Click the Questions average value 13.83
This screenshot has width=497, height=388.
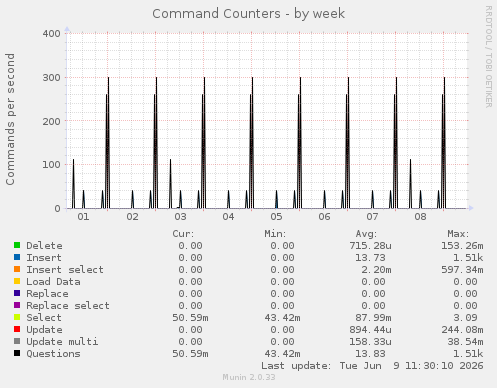click(370, 354)
